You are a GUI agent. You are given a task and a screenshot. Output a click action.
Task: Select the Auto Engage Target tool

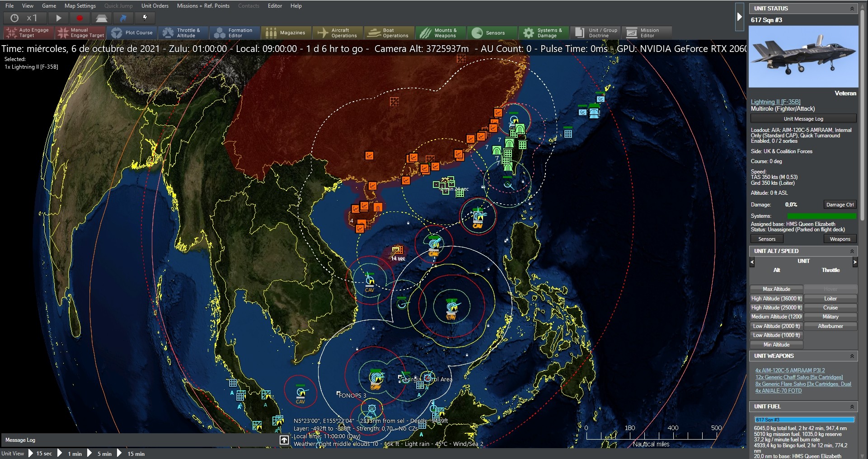click(28, 32)
